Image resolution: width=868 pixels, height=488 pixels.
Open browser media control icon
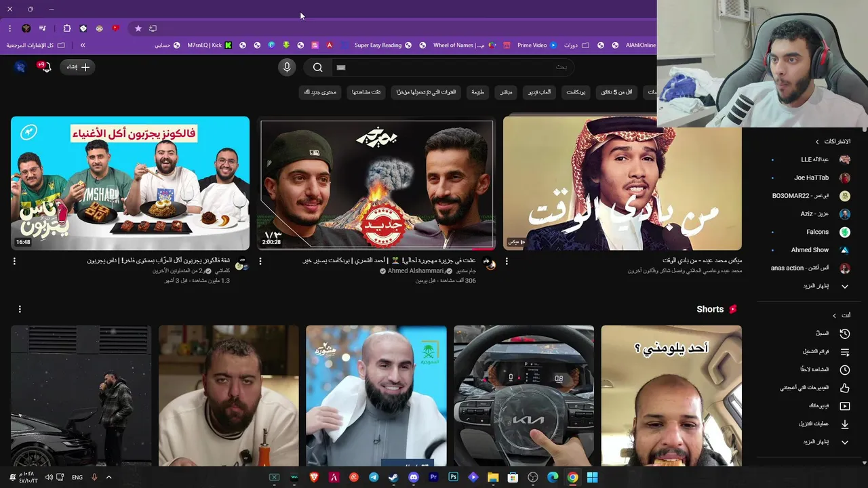coord(43,28)
